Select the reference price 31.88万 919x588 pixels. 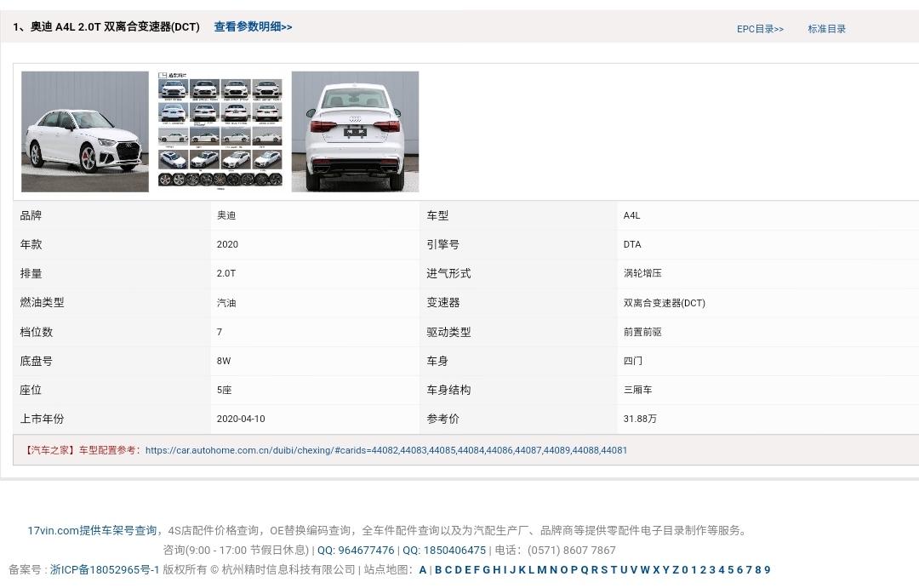click(x=640, y=419)
